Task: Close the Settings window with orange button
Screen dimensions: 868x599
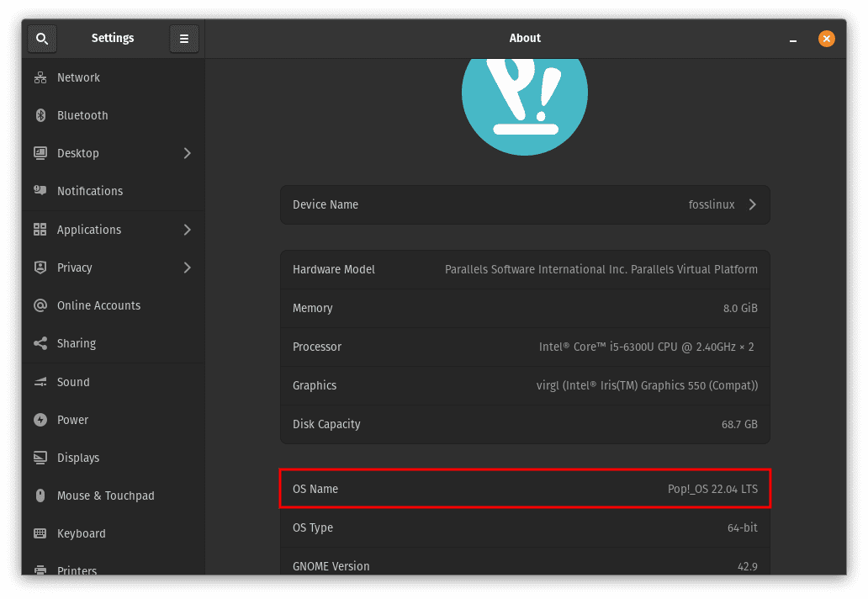Action: [x=827, y=39]
